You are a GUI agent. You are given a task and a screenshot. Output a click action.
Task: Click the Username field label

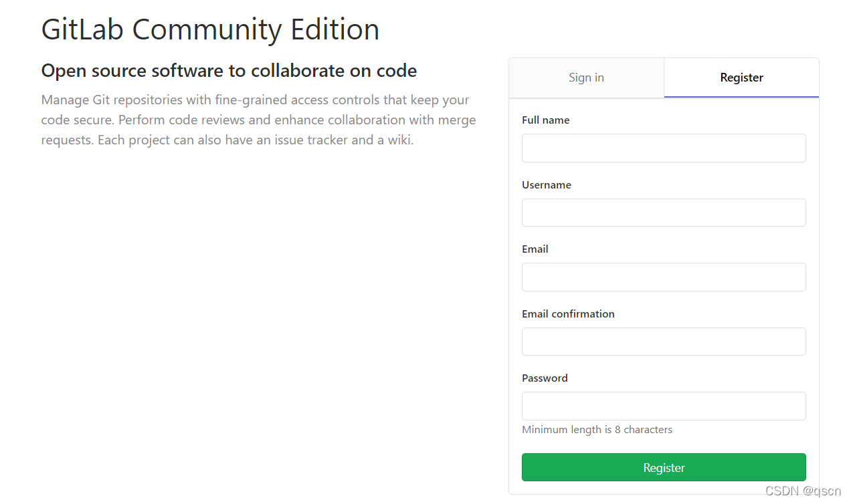pos(547,184)
